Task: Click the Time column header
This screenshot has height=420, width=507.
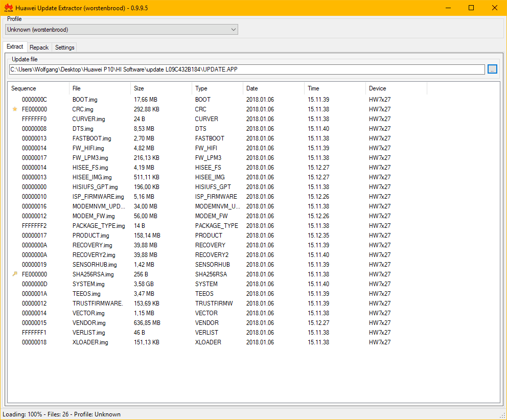Action: (x=335, y=88)
